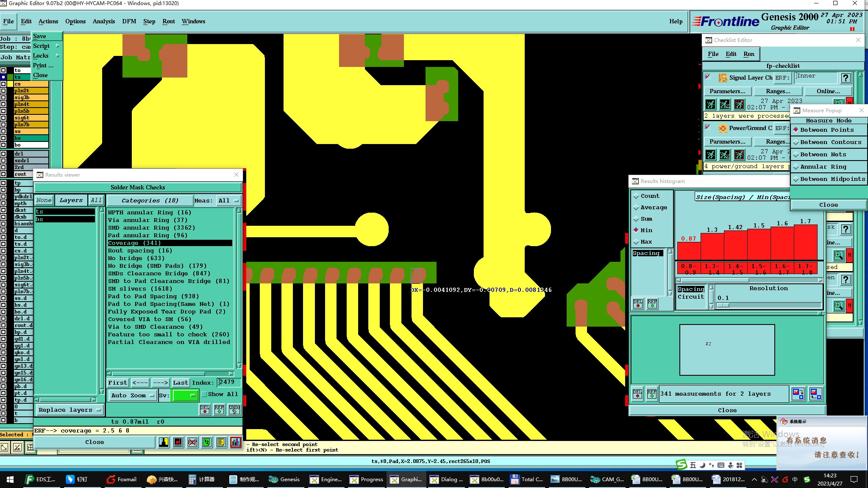This screenshot has width=868, height=488.
Task: Click the magnifier zoom icon in the Checklist Editor
Action: (838, 255)
